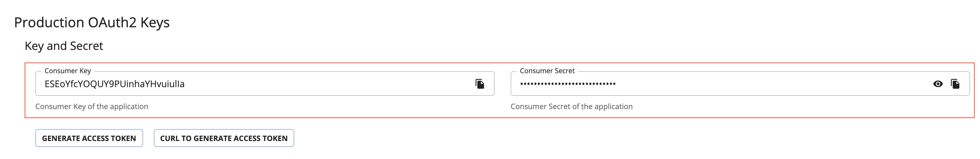Focus the Consumer Key text field
This screenshot has height=159, width=980.
click(265, 83)
